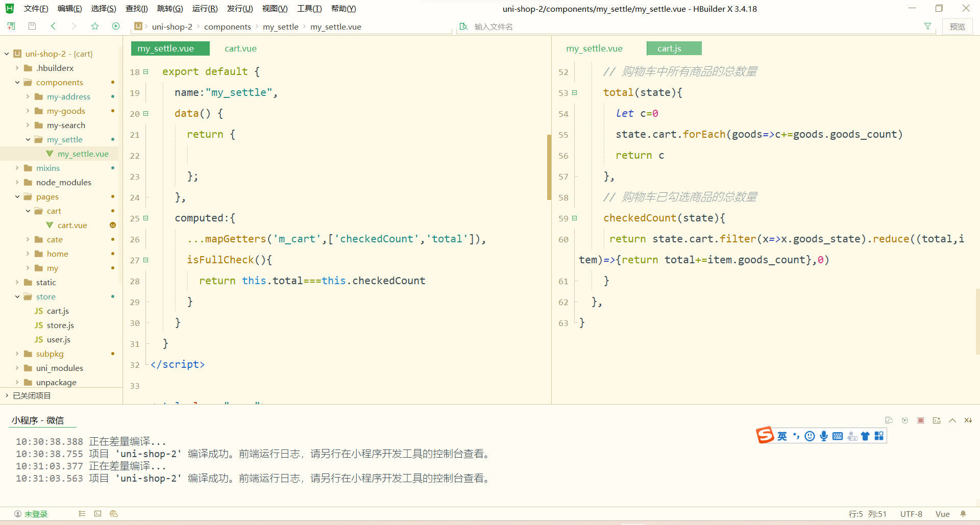Screen dimensions: 980x525
Task: Click the bookmark star icon
Action: (x=95, y=26)
